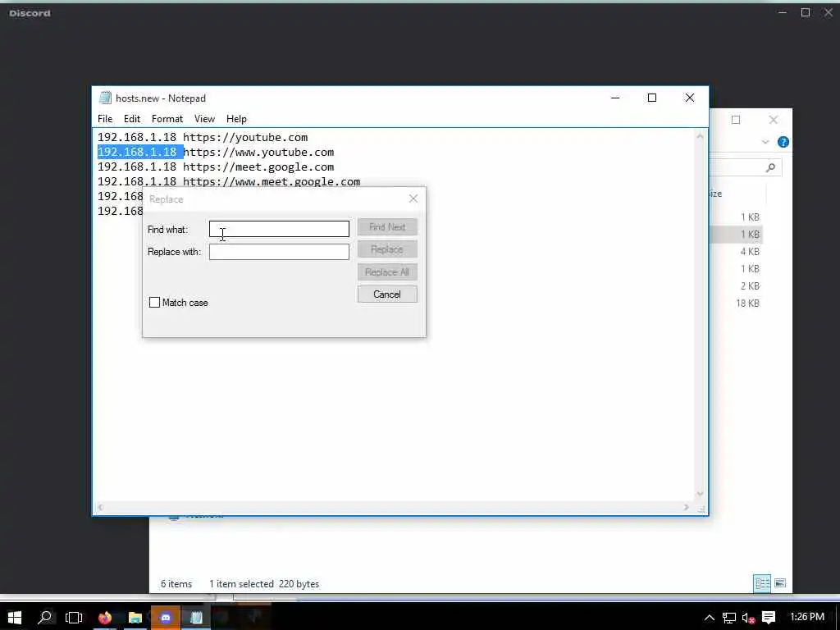
Task: Open network status in system tray
Action: (729, 619)
